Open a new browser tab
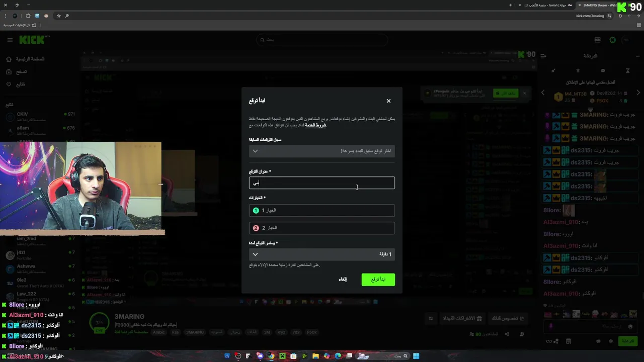Screen dimensions: 644x362 pyautogui.click(x=510, y=5)
